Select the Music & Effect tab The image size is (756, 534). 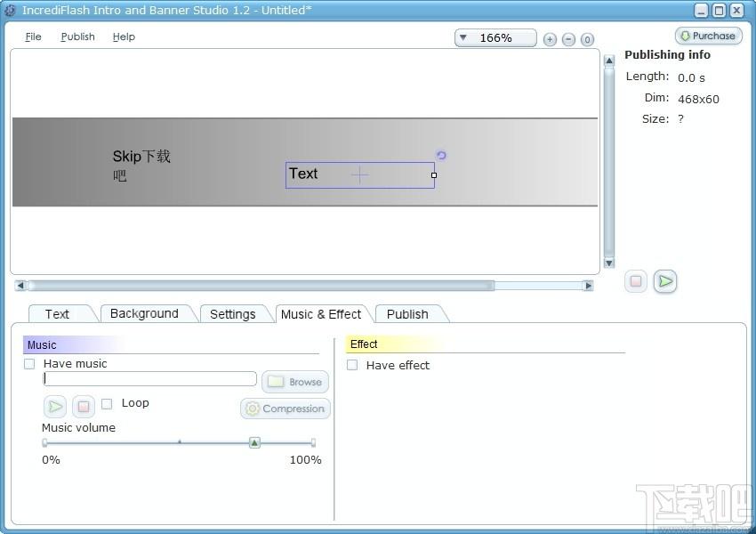[323, 314]
